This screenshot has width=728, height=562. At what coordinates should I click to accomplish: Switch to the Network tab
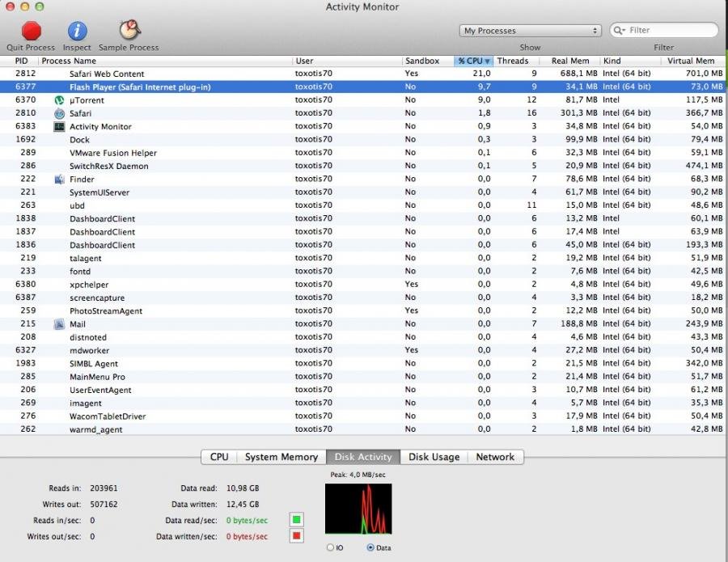pyautogui.click(x=494, y=457)
